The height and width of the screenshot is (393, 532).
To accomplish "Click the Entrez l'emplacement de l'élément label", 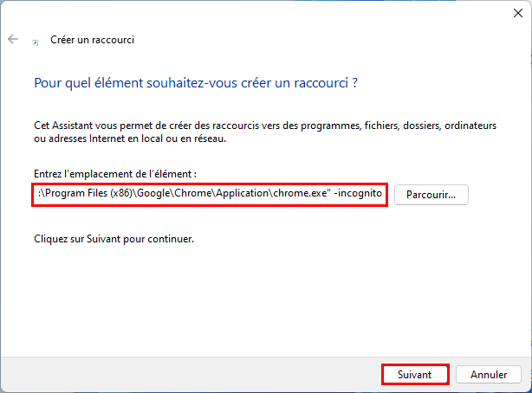I will (115, 174).
